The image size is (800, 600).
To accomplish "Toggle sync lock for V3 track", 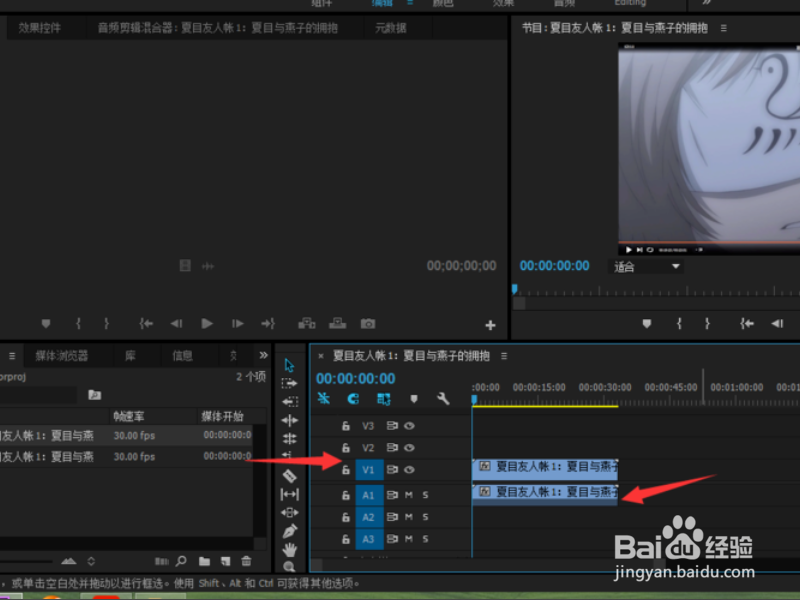I will tap(392, 426).
